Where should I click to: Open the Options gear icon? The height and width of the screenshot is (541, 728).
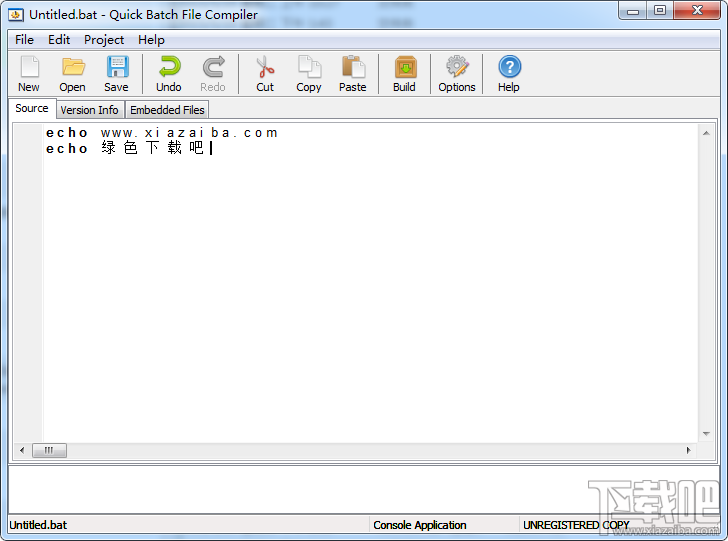pos(457,73)
